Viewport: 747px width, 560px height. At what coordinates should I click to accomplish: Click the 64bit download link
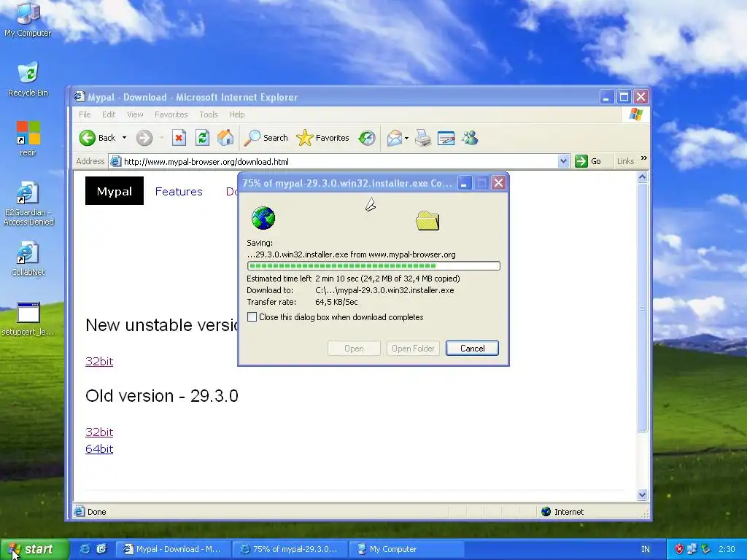coord(99,448)
